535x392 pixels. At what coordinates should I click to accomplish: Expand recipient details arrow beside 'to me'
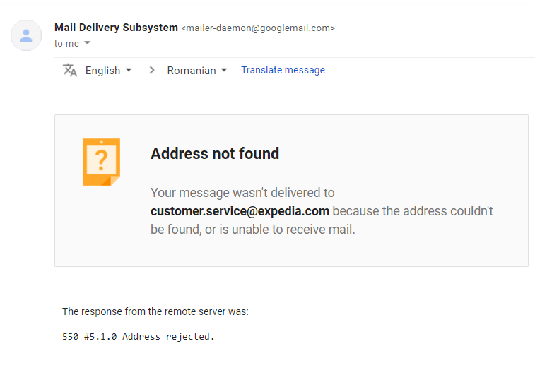pos(87,43)
